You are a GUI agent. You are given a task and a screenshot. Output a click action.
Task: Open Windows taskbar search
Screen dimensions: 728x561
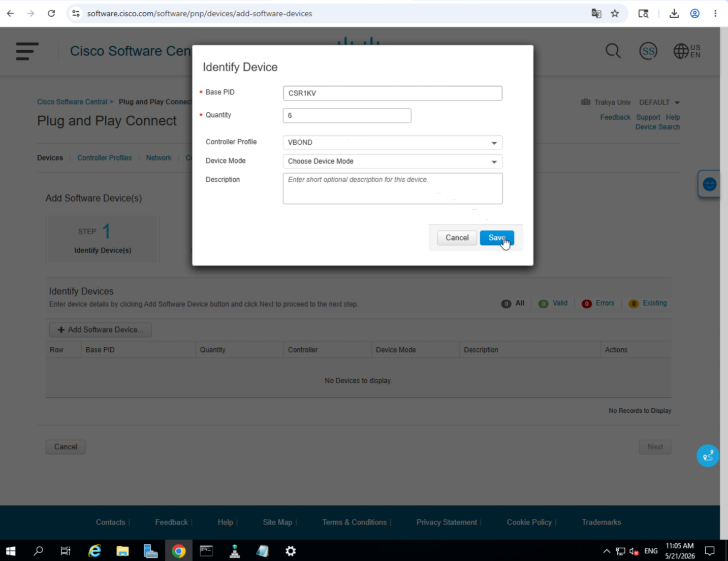coord(38,551)
